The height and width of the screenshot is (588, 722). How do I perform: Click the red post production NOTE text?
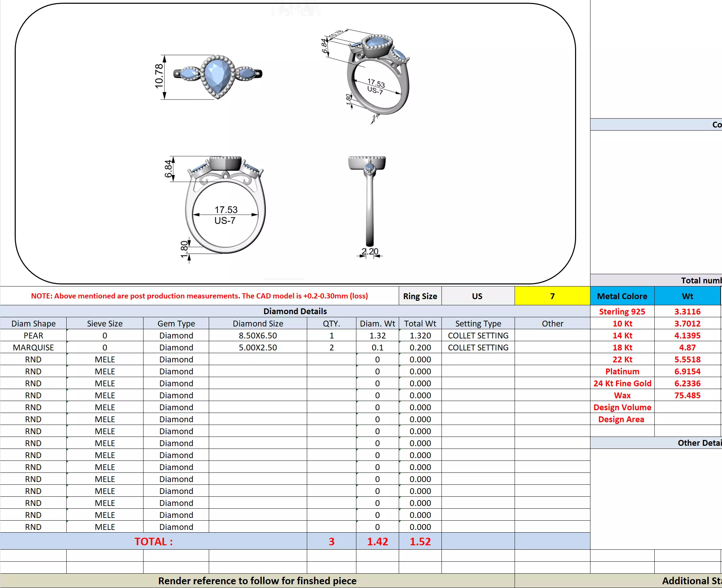coord(199,296)
